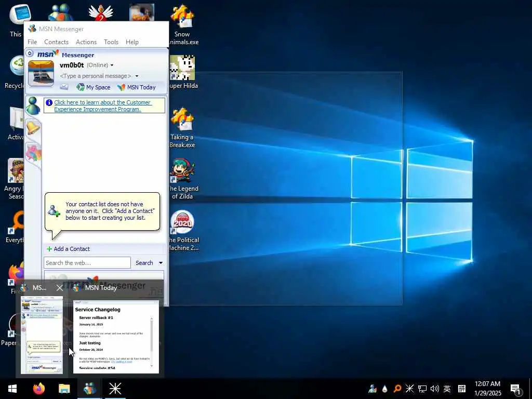Screen dimensions: 532x399
Task: Collapse the header with the round arrow button
Action: (x=30, y=54)
